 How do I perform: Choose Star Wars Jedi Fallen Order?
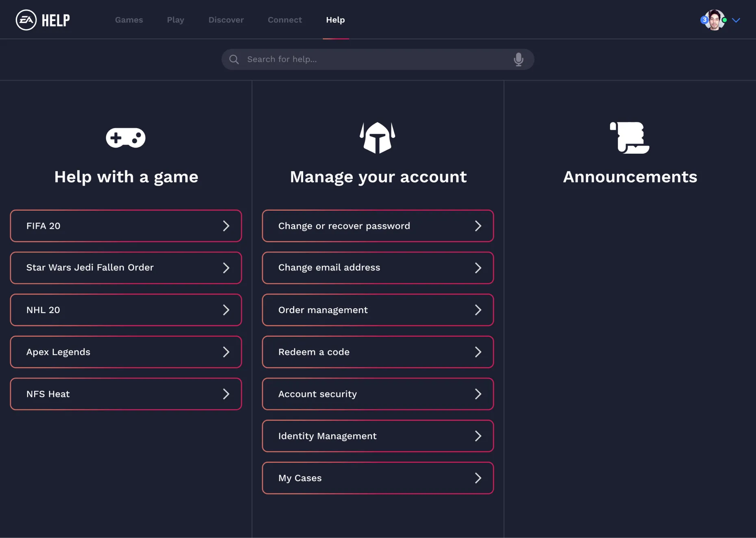coord(126,268)
